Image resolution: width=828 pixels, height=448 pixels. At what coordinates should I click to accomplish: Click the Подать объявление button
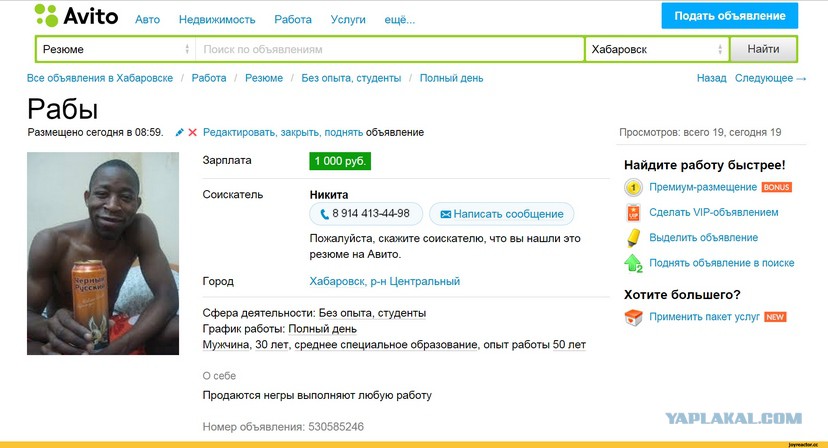(x=730, y=16)
